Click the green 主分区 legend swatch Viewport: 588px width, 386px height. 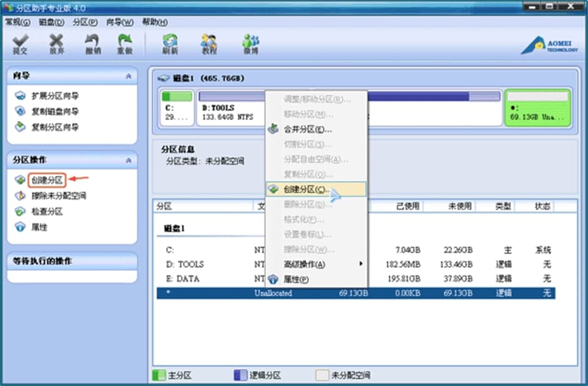pyautogui.click(x=158, y=373)
